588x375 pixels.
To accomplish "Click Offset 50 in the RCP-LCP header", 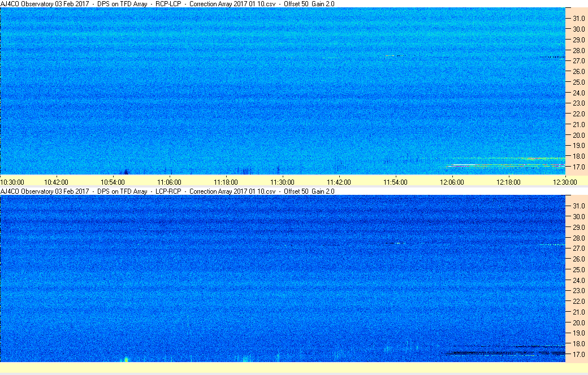I will coord(296,4).
